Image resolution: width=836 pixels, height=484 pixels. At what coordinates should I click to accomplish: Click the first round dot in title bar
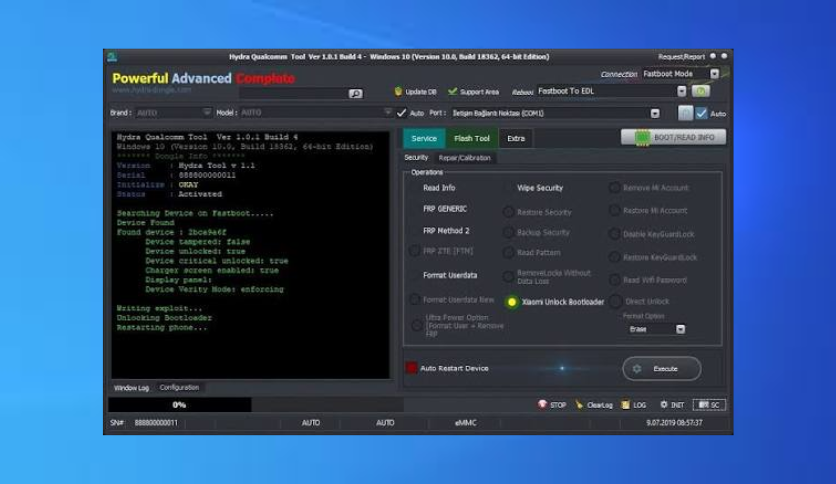click(713, 56)
